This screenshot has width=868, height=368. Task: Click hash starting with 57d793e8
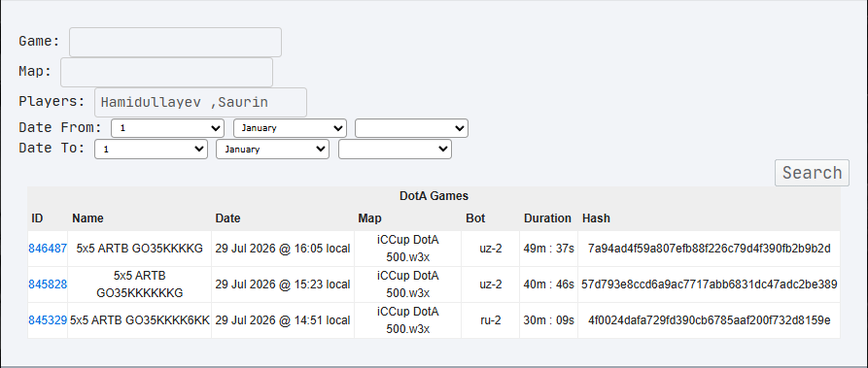click(x=710, y=284)
